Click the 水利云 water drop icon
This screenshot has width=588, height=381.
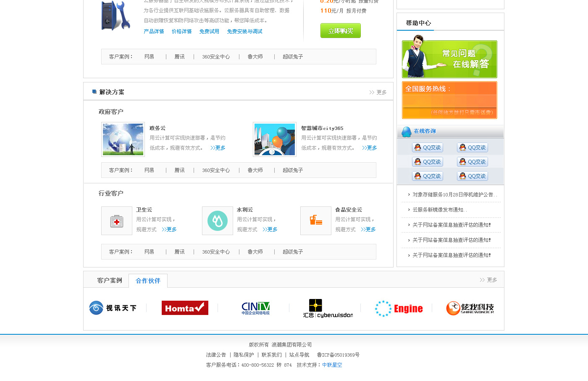click(x=218, y=221)
